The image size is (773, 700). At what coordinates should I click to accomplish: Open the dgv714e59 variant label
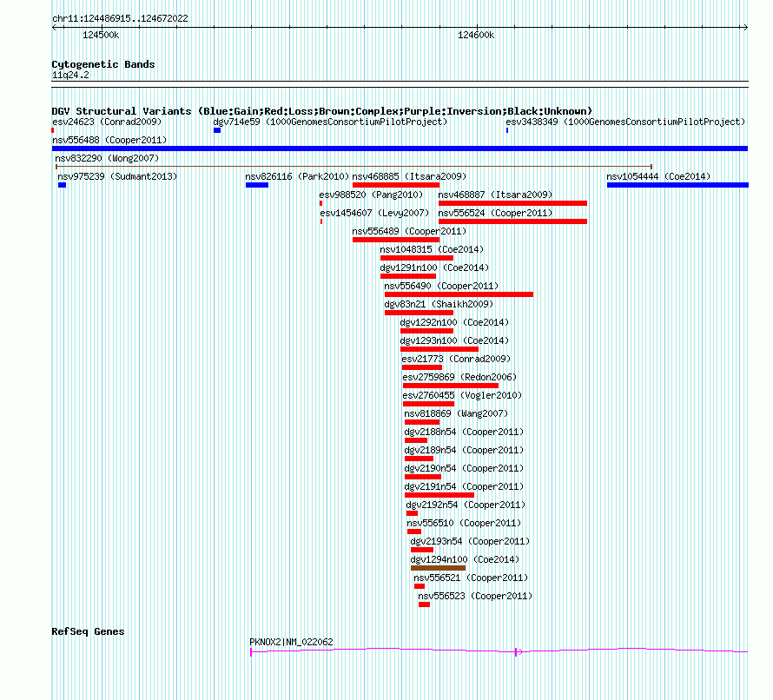click(x=330, y=122)
